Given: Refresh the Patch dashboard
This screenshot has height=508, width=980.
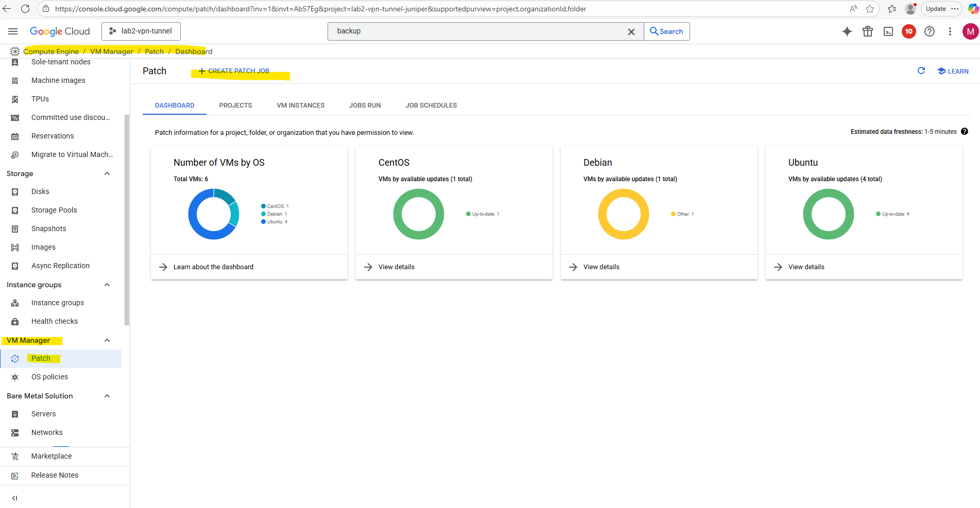Looking at the screenshot, I should 921,71.
